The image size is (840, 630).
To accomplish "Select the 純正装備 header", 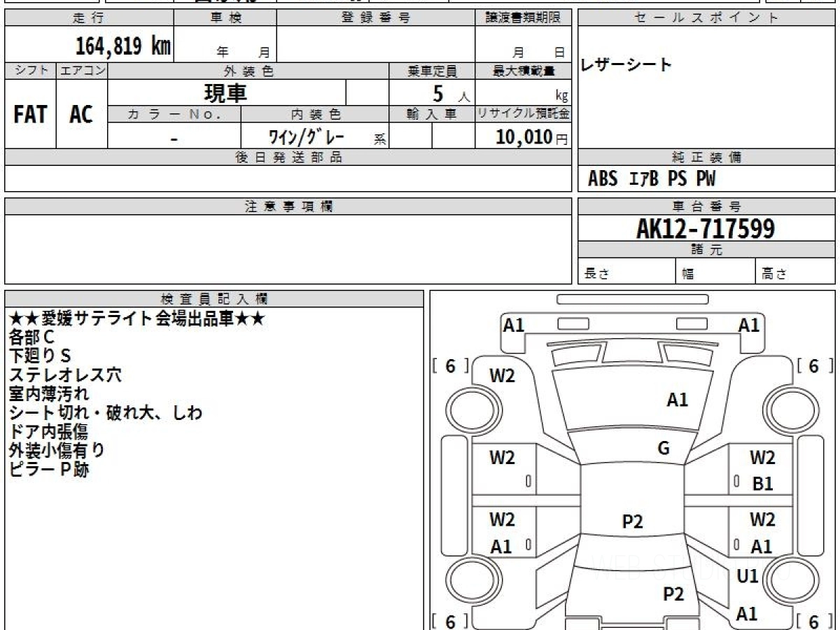I will [x=706, y=157].
